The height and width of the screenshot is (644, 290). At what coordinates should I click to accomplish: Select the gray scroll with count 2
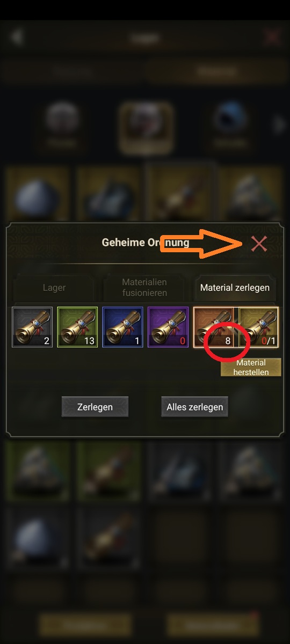click(32, 327)
